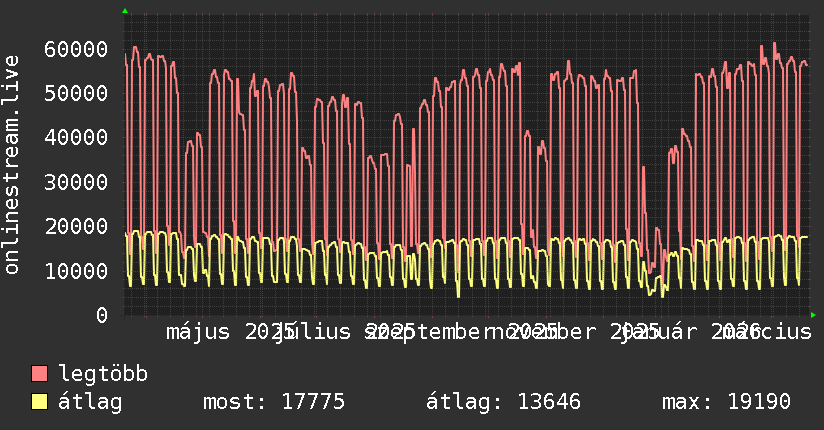Click the szeptember x-axis label
Screen dimensions: 824x430
(430, 332)
